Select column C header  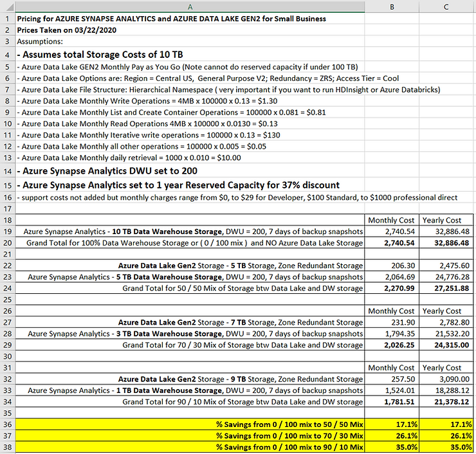point(446,6)
